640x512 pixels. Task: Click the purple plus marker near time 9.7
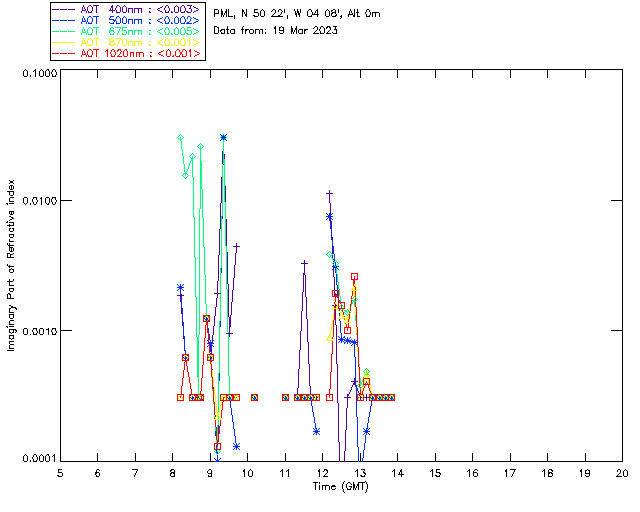[x=236, y=247]
